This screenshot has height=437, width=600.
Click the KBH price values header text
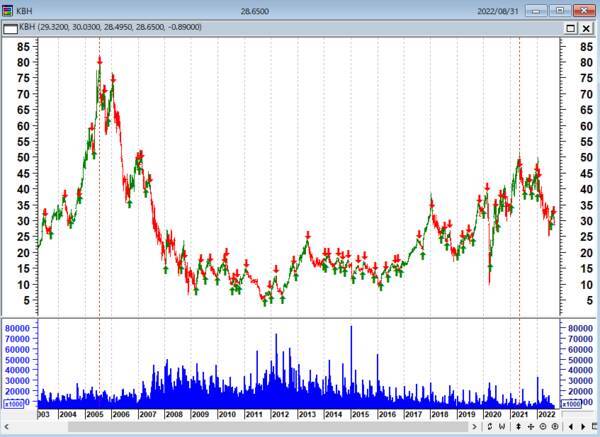[x=110, y=27]
